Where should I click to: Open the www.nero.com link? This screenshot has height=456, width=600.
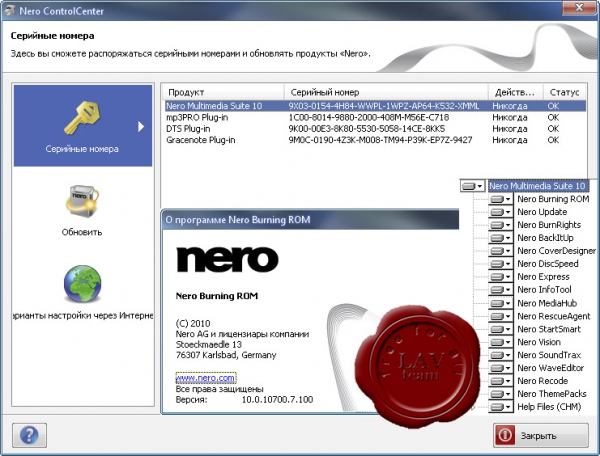tap(206, 378)
